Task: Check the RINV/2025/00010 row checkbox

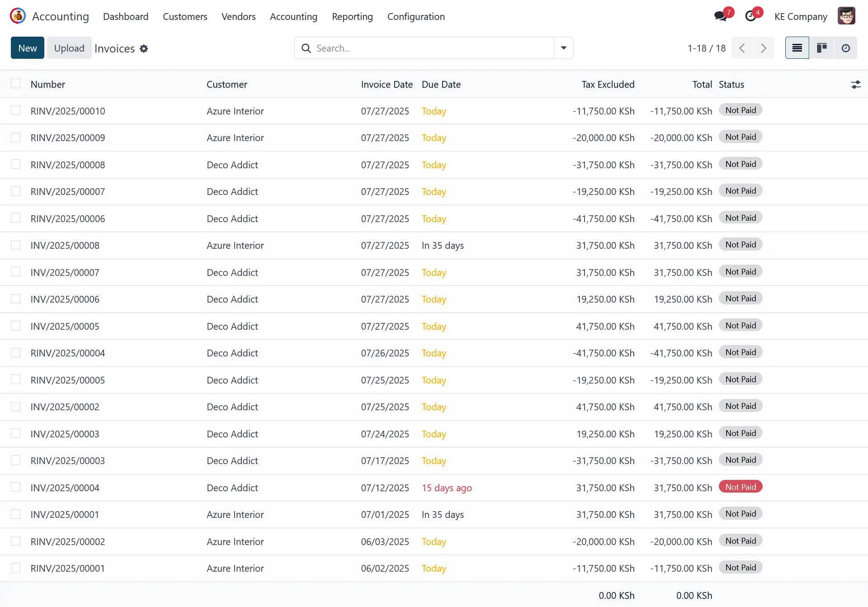Action: [16, 110]
